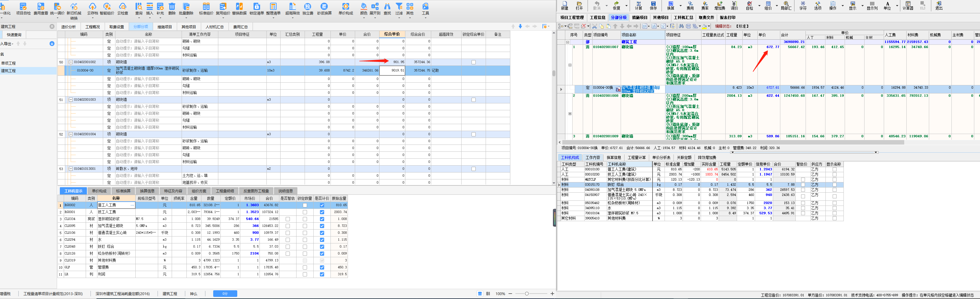This screenshot has width=980, height=299.
Task: Toggle 暂估价 checkbox for 铁钉 综合 in right window
Action: coord(803,185)
